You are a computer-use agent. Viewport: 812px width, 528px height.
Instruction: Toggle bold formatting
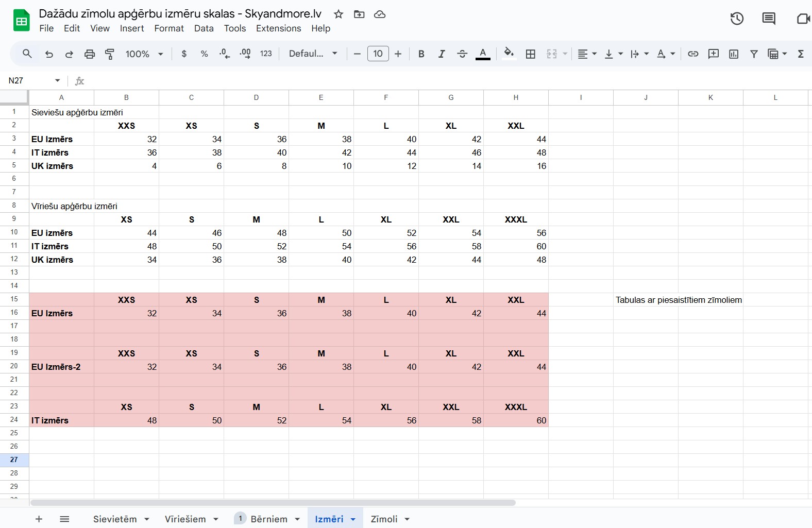click(421, 54)
